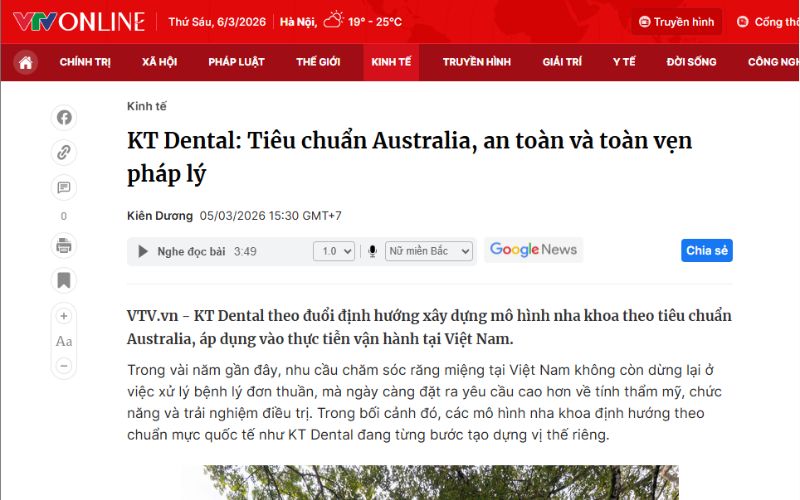Image resolution: width=800 pixels, height=500 pixels.
Task: Open the Truyền hình menu item
Action: 477,62
